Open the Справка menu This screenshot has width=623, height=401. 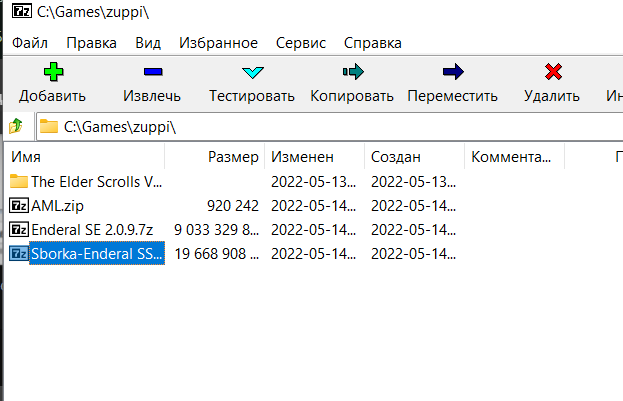click(x=373, y=43)
